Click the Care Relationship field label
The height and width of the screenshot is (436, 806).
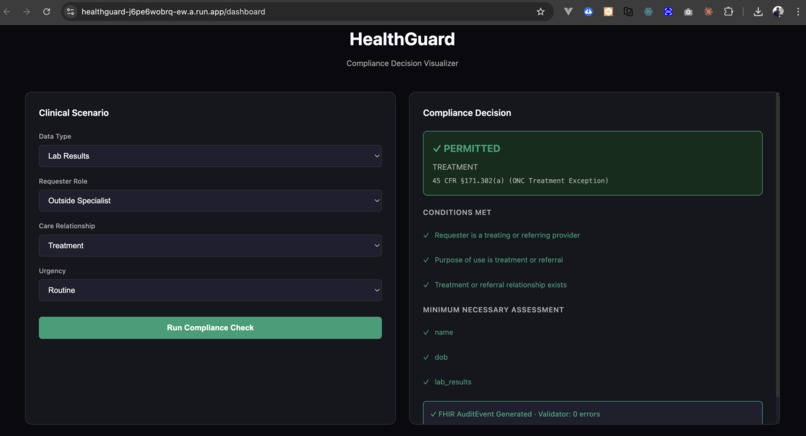point(67,226)
